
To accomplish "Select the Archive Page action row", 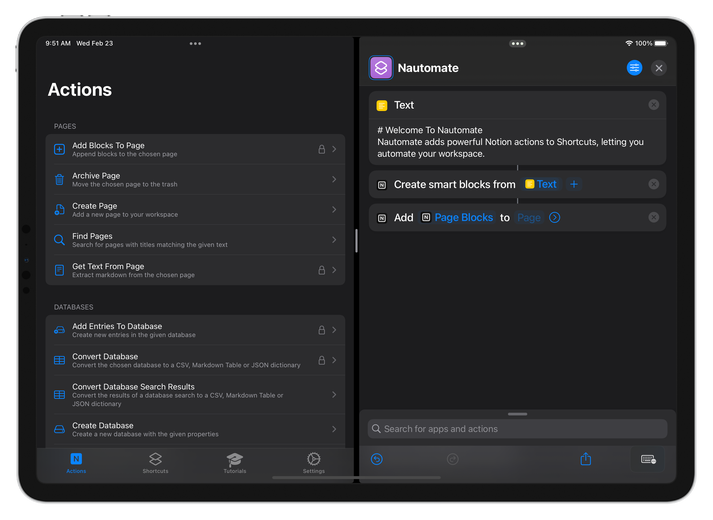I will tap(195, 180).
